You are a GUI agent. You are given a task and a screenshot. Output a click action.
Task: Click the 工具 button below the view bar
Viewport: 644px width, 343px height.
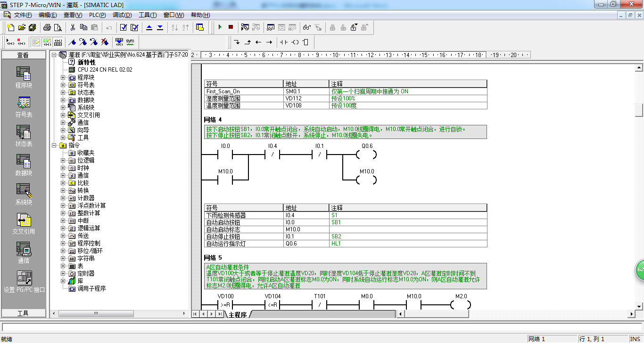tap(23, 313)
